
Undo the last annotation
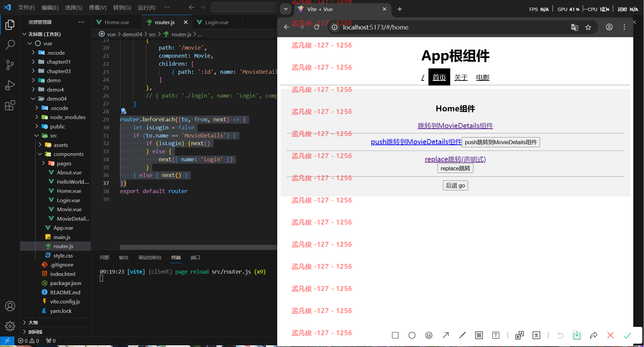(x=560, y=335)
